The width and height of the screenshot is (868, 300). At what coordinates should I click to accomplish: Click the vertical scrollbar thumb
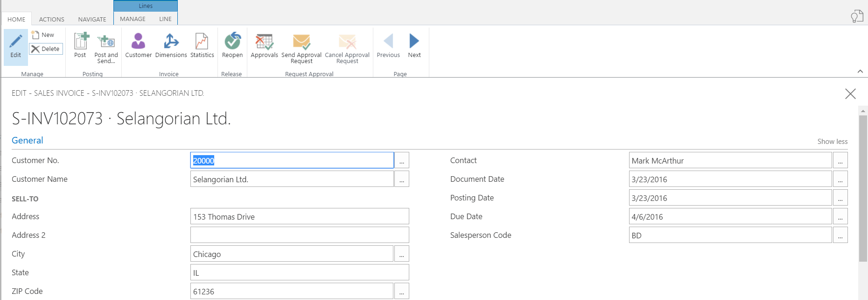(863, 188)
